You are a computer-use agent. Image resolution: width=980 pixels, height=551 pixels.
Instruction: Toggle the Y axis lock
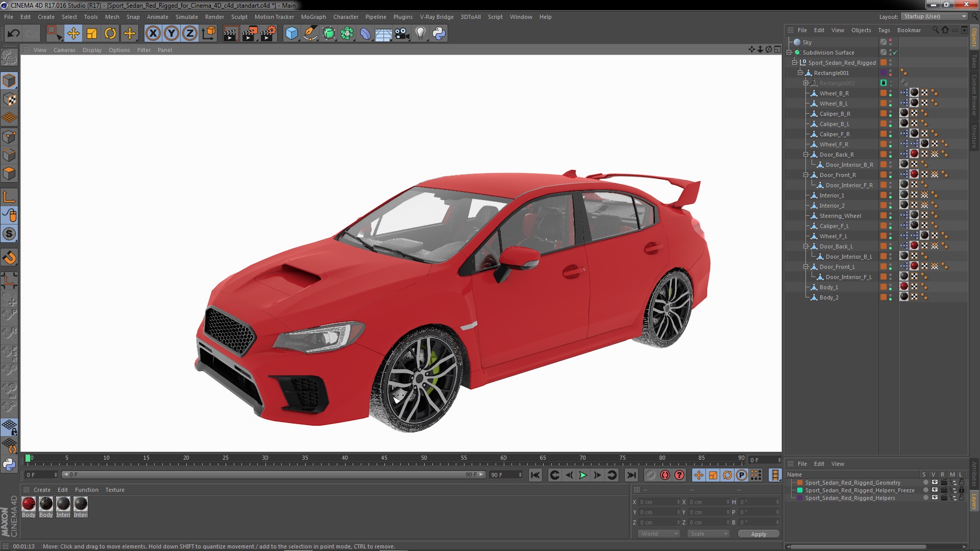[x=171, y=34]
